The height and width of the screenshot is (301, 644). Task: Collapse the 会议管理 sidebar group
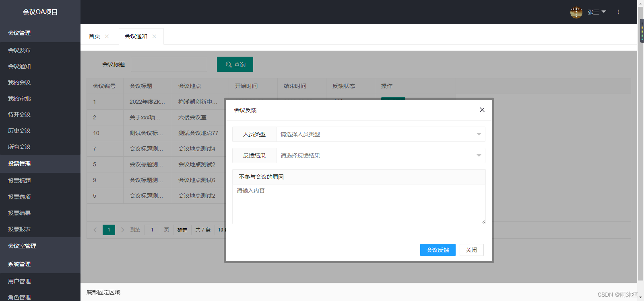[x=40, y=33]
